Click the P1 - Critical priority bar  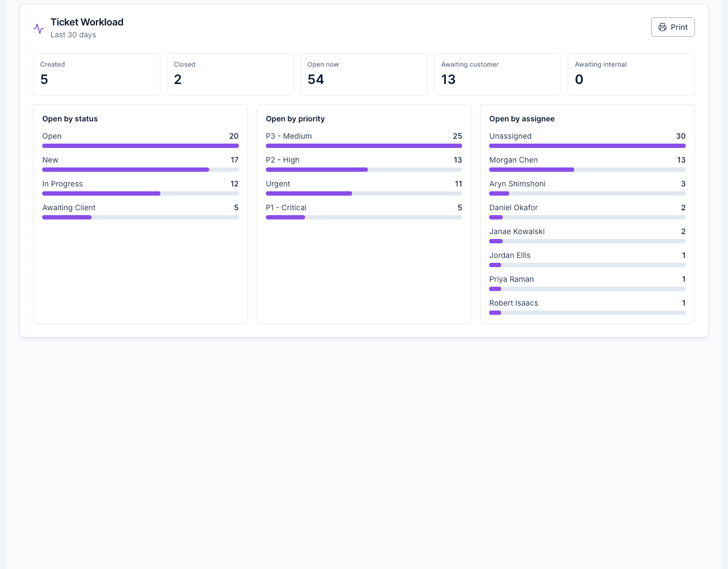tap(364, 217)
